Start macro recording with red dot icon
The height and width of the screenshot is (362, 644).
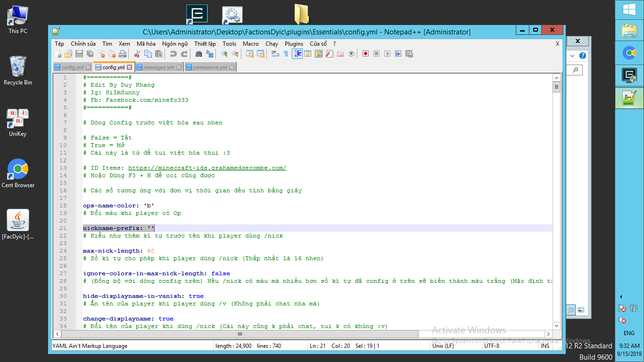click(365, 54)
